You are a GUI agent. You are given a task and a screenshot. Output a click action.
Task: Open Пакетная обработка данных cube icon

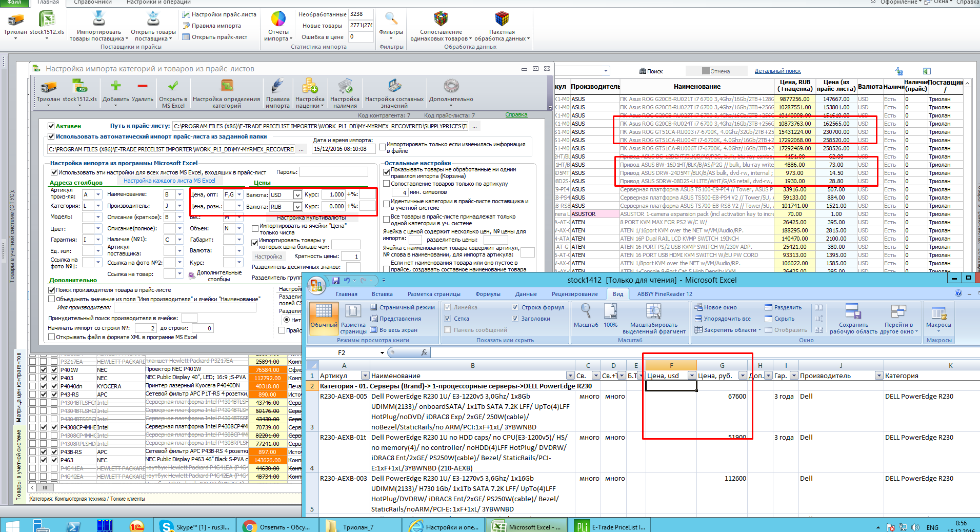[x=502, y=19]
